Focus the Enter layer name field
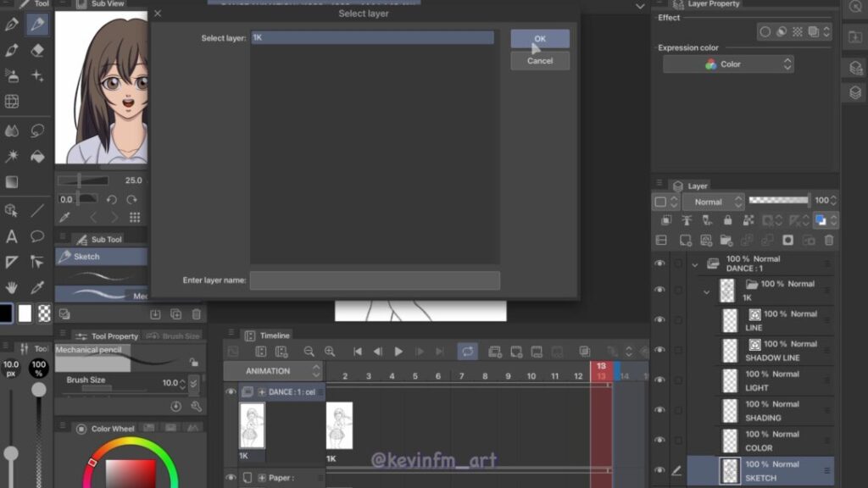The height and width of the screenshot is (488, 868). tap(375, 280)
